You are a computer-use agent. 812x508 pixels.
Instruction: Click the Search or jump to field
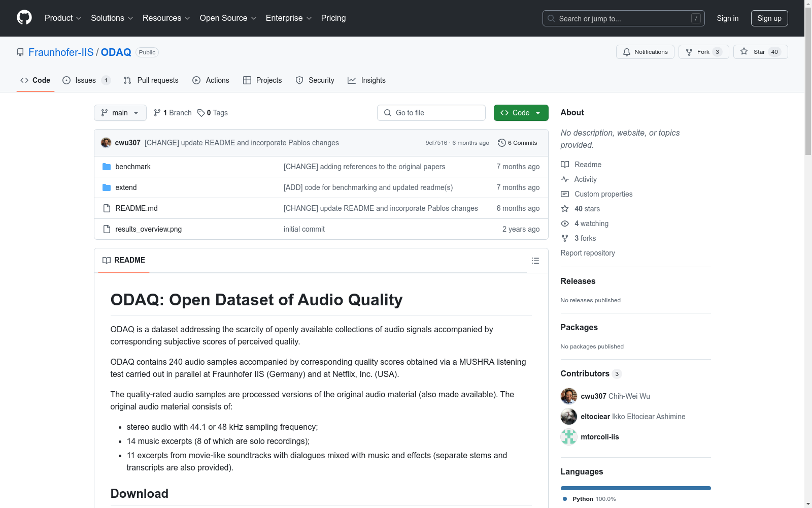click(x=624, y=18)
